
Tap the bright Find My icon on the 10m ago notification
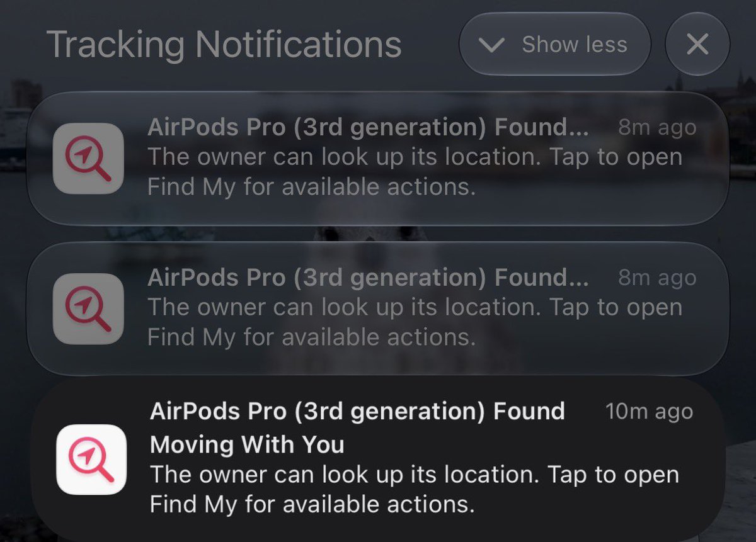[91, 459]
